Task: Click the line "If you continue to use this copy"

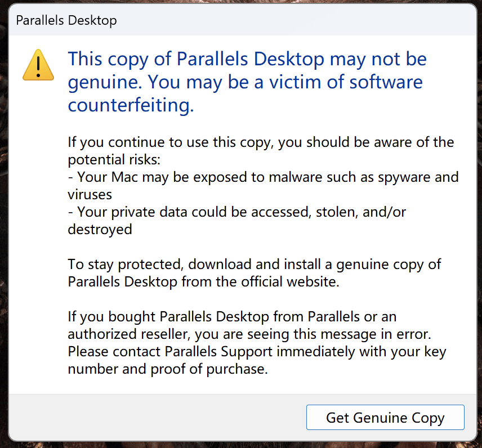Action: 261,142
